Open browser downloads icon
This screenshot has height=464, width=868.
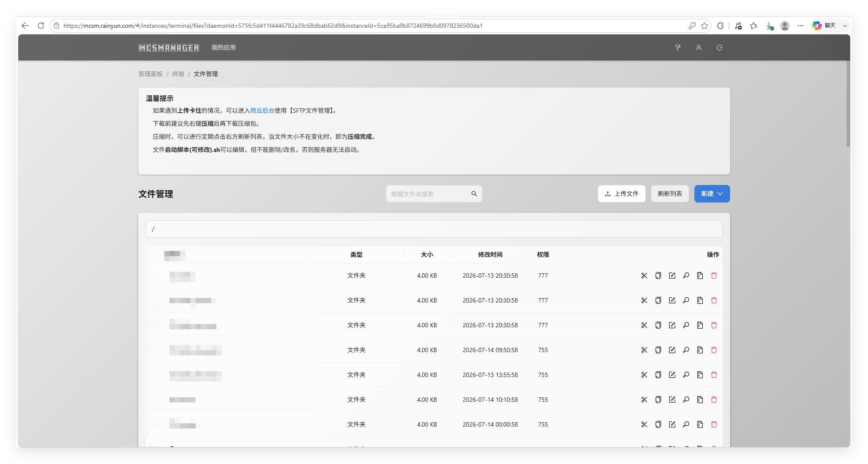pos(770,26)
